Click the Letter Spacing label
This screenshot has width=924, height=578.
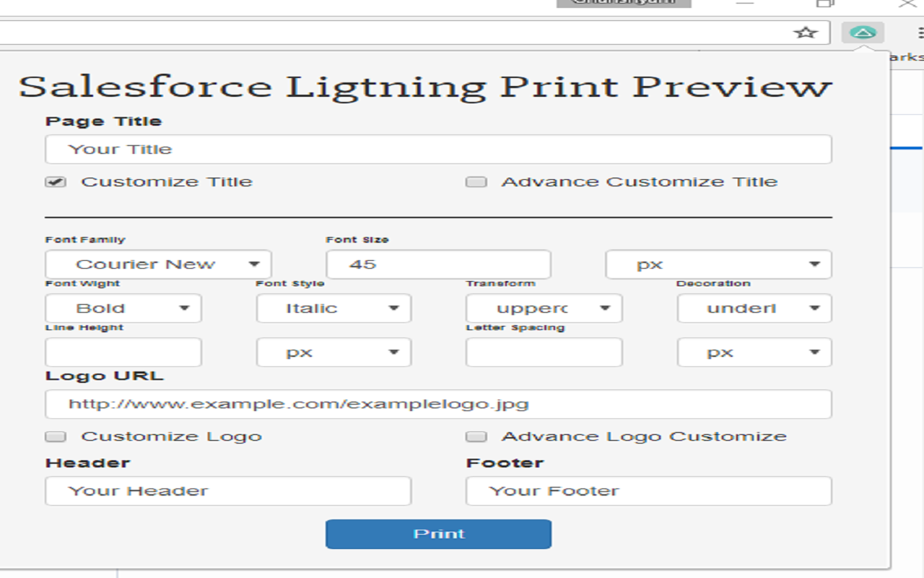[515, 327]
